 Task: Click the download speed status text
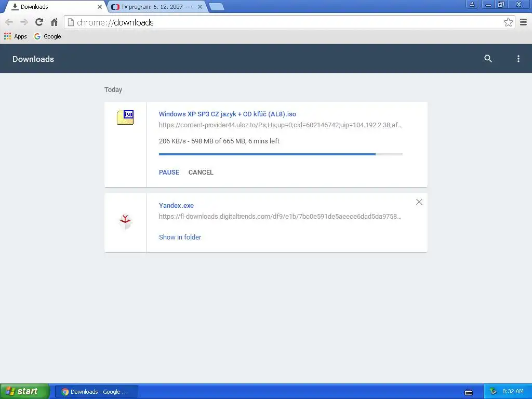pos(219,141)
